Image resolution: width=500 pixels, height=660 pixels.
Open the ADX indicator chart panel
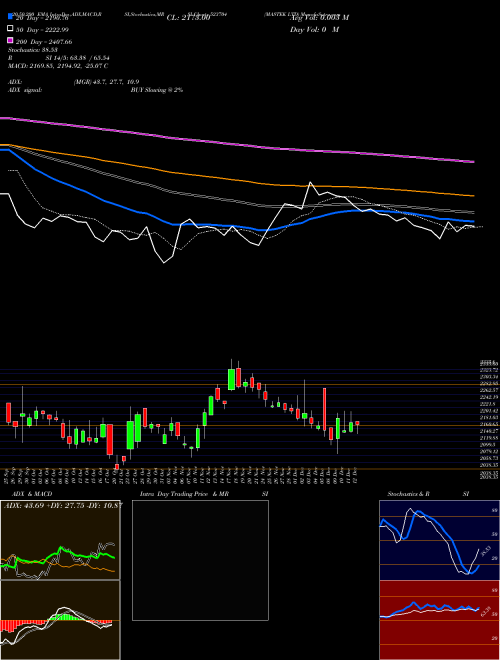(60, 540)
